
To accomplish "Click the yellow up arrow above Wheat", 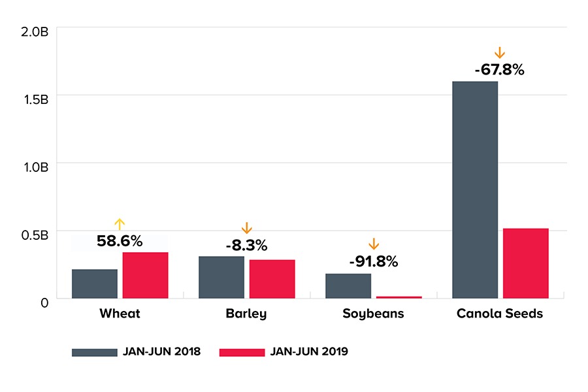I will click(119, 224).
